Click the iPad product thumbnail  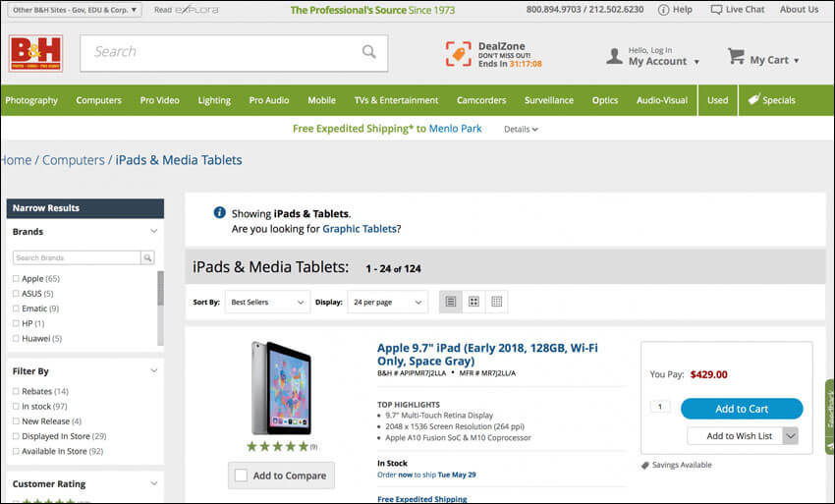(281, 388)
